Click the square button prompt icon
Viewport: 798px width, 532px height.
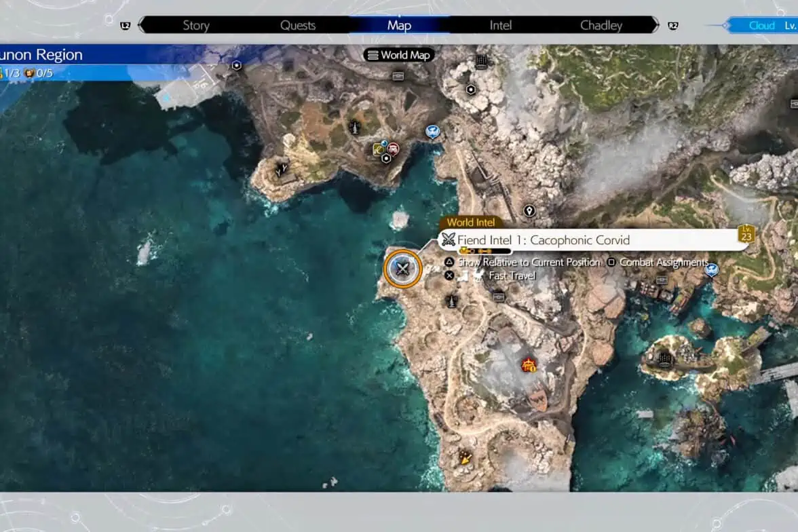pos(611,262)
